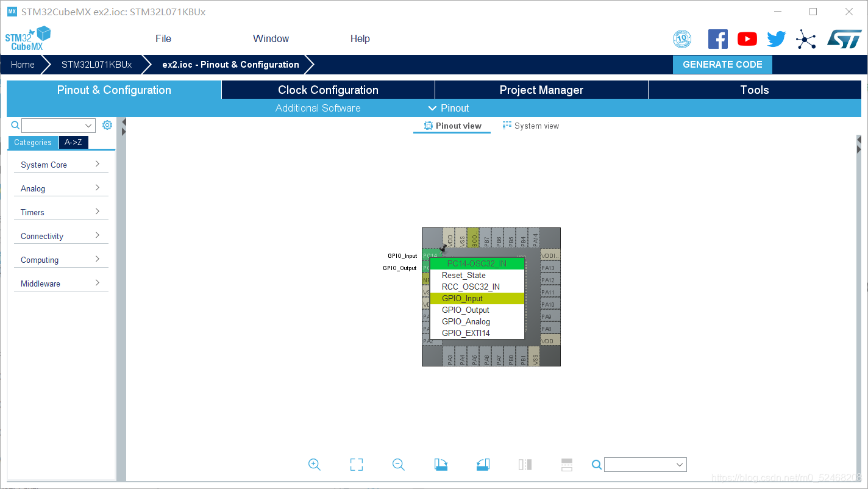Open the Window menu

tap(271, 38)
